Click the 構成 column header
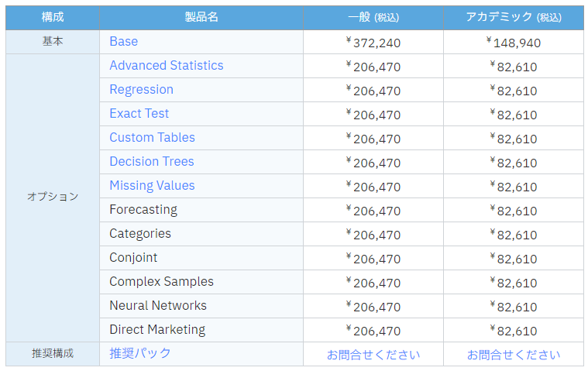 (53, 17)
